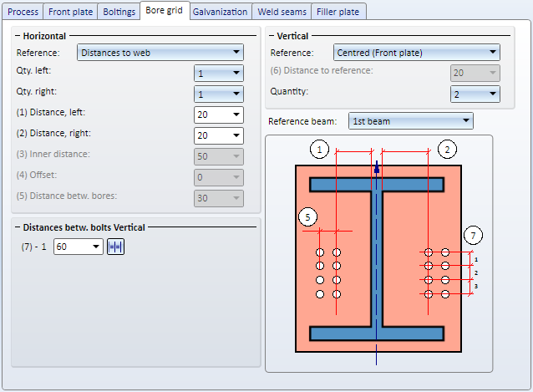Click the 'Horizontal' group heading
The width and height of the screenshot is (533, 392).
coord(44,36)
